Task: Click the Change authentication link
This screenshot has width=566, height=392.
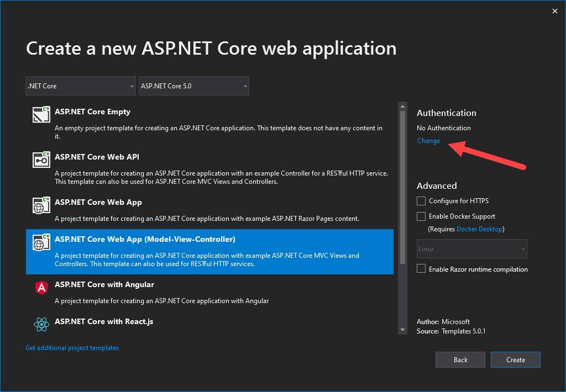Action: [x=428, y=141]
